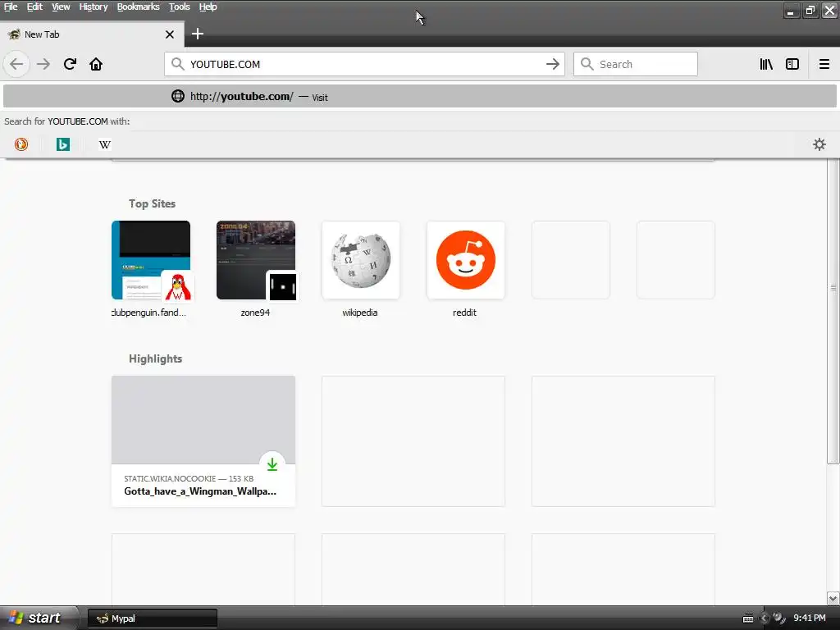Click the download arrow on Wingman highlight
Screen dimensions: 840x630
pos(272,464)
